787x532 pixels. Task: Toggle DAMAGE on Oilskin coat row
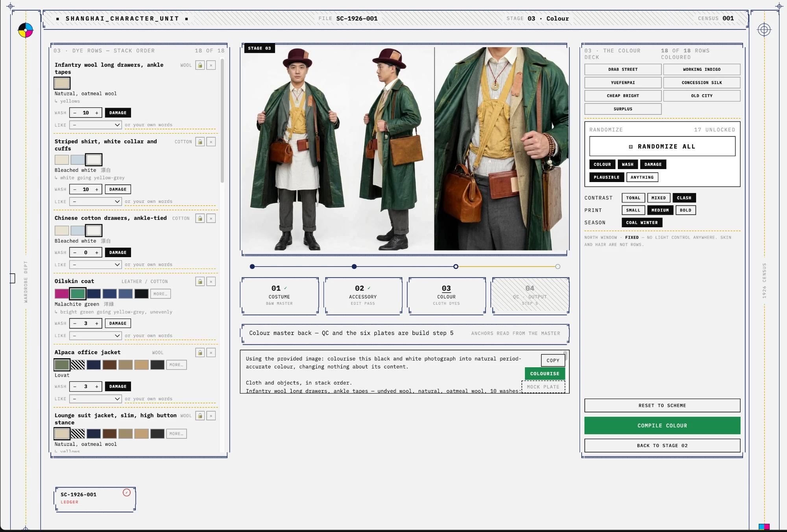click(x=118, y=323)
